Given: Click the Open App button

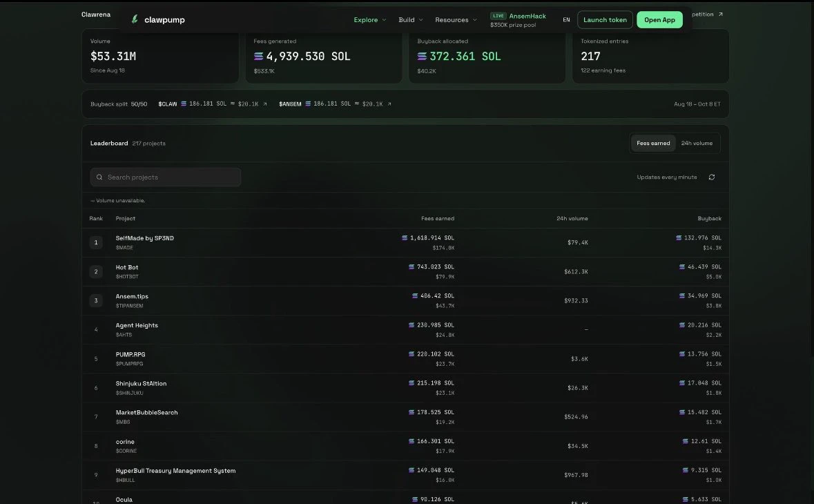Looking at the screenshot, I should coord(659,20).
